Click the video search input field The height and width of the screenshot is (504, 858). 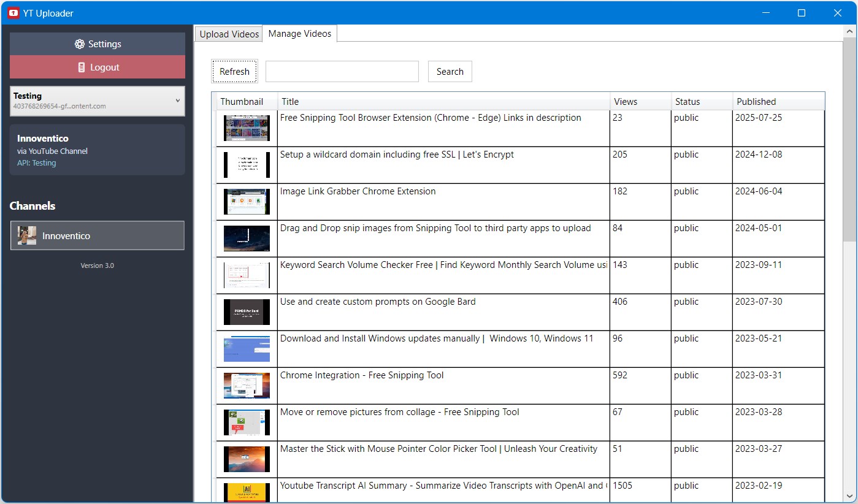342,71
